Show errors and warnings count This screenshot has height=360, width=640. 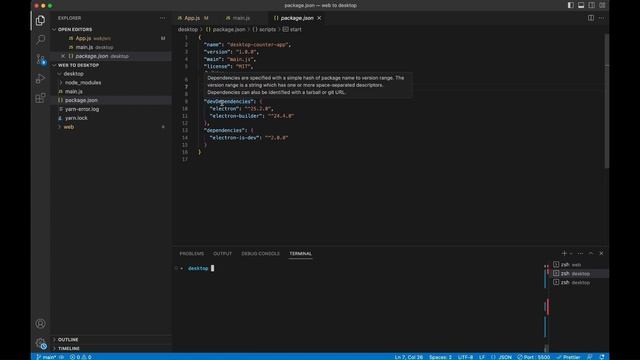tap(80, 357)
